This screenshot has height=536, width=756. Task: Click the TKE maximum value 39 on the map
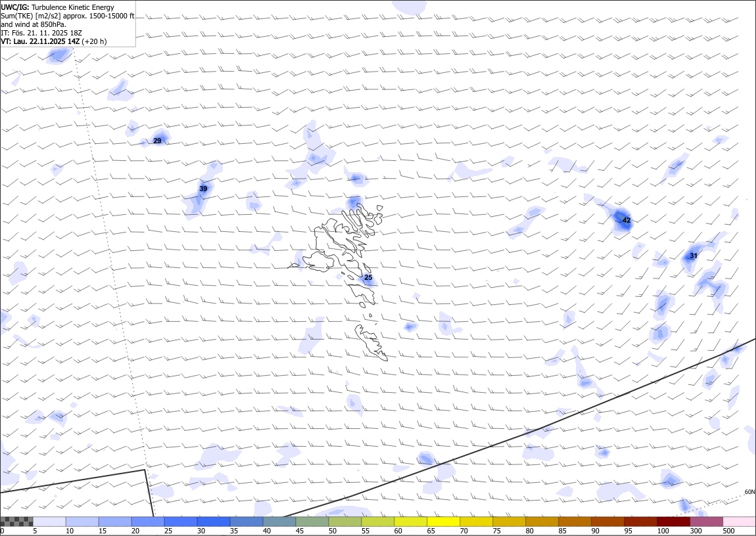coord(204,189)
